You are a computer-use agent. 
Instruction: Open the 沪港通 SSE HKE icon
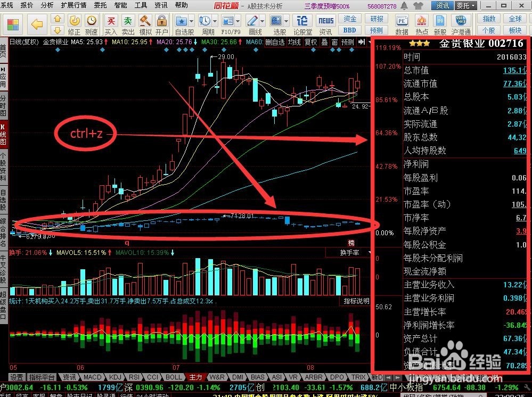[x=461, y=25]
